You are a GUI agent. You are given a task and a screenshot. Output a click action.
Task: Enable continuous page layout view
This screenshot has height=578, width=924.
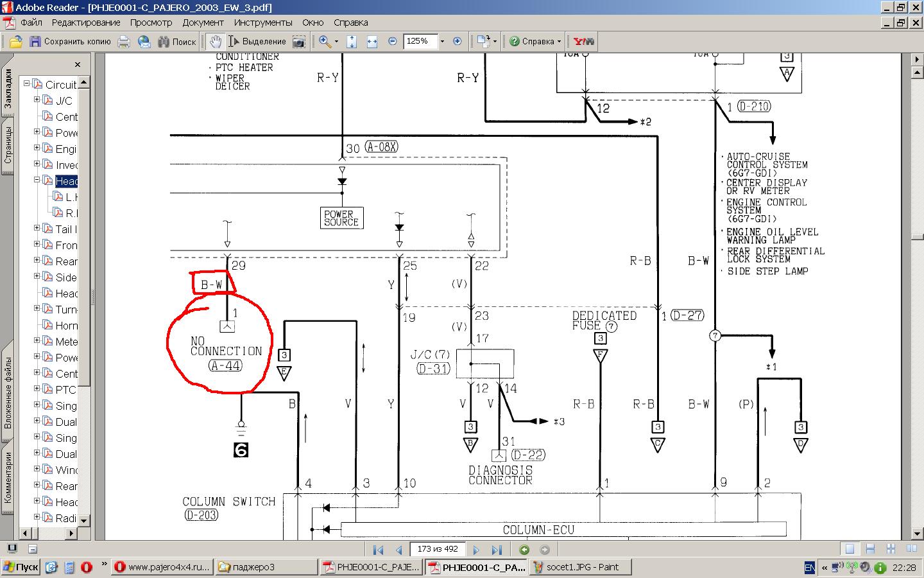870,549
